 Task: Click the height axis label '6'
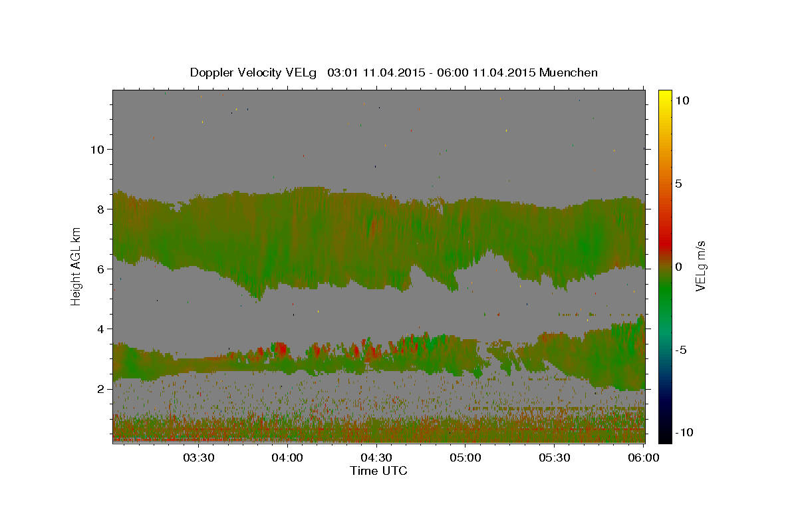[100, 269]
